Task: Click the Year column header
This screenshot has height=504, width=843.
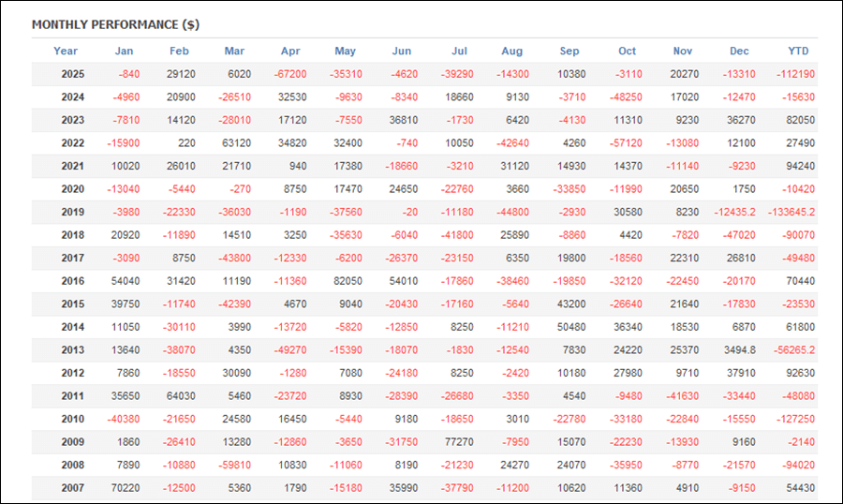Action: tap(66, 51)
